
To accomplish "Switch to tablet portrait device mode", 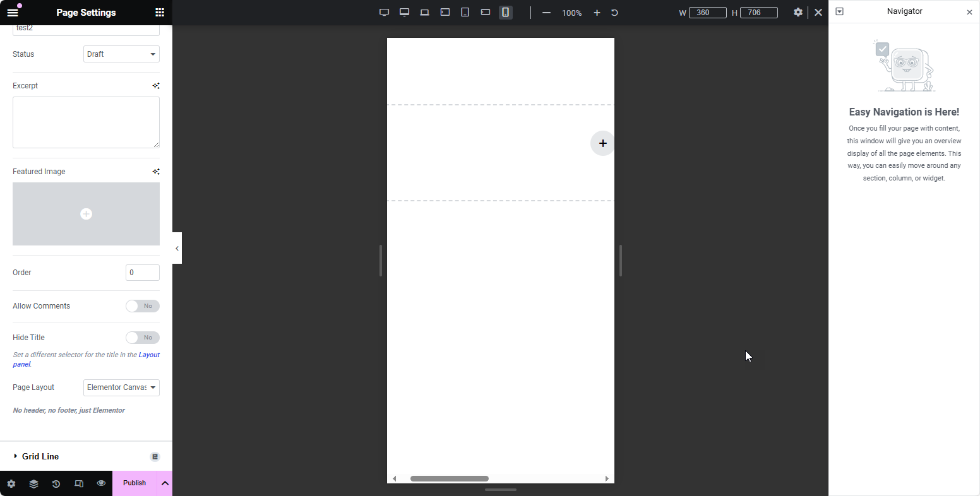I will pos(465,13).
